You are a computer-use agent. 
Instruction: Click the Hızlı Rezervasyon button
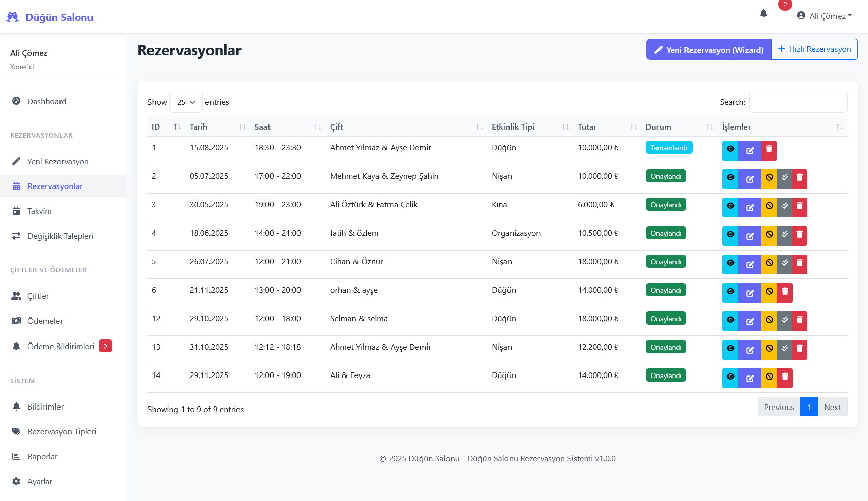814,49
